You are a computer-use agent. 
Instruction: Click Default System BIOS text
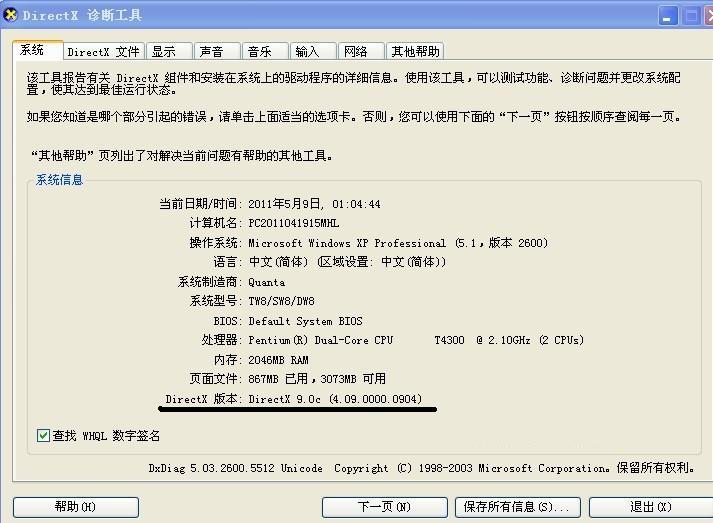pos(306,321)
